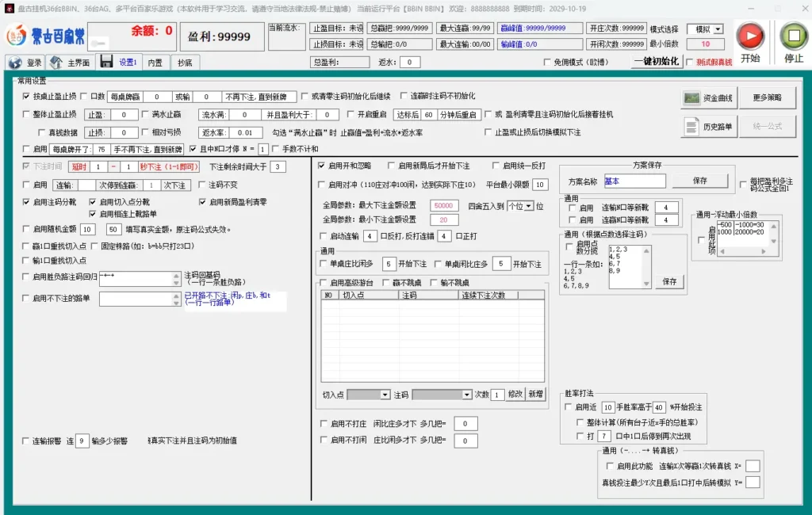
Task: Toggle the 连输报警 checkbox
Action: [25, 441]
